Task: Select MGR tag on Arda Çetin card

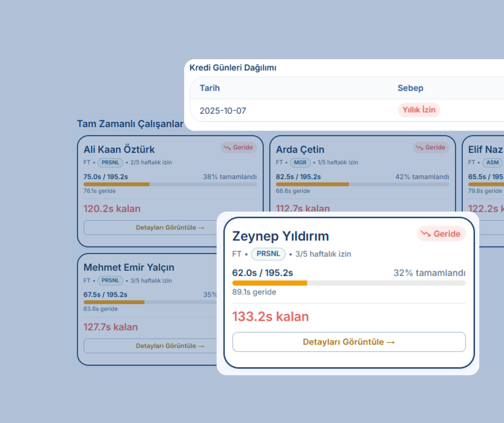Action: (300, 162)
